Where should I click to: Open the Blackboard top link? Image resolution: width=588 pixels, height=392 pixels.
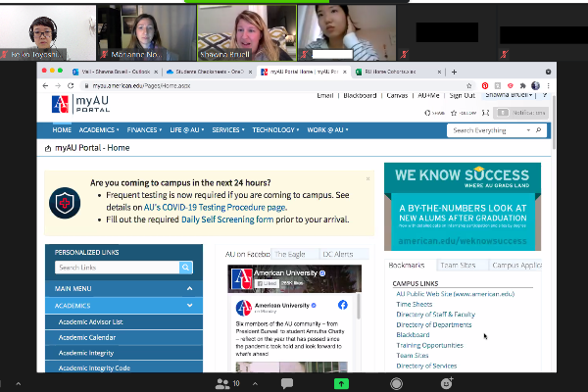(x=360, y=96)
